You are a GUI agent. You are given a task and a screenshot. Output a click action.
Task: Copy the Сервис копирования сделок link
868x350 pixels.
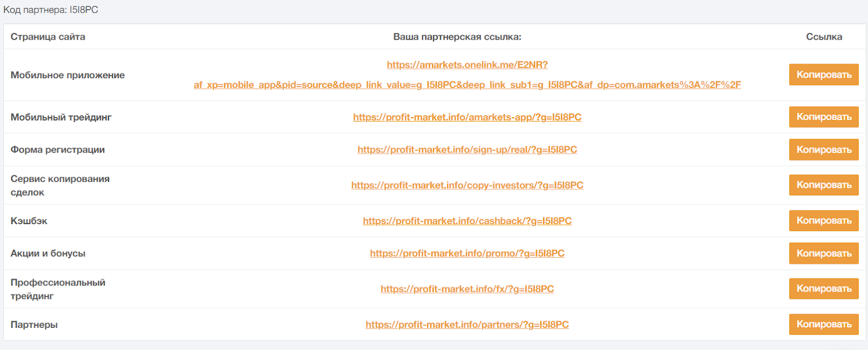pos(824,185)
